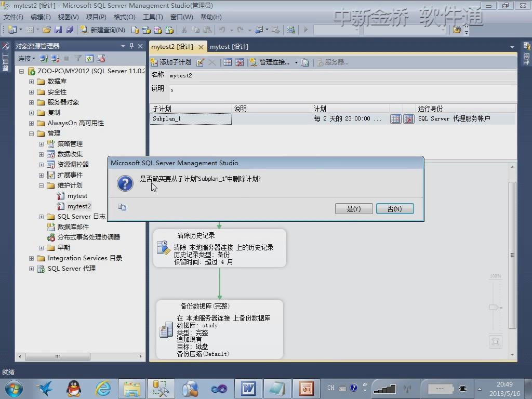532x399 pixels.
Task: Click the Database Engine Query icon
Action: [135, 30]
